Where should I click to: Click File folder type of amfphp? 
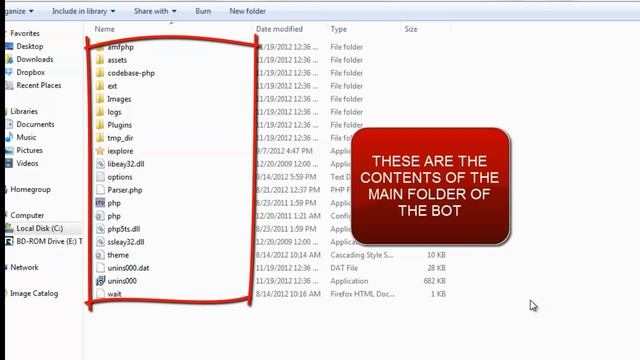(347, 47)
